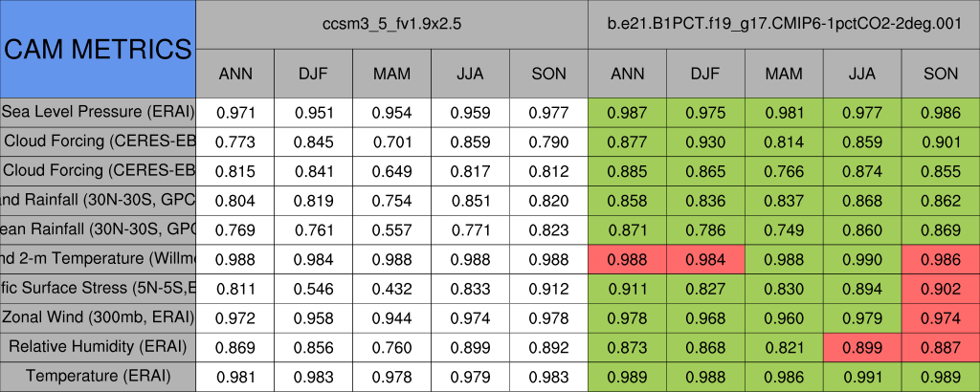Open the 2-m Temperature (Willmott) row label
The image size is (980, 392).
98,258
